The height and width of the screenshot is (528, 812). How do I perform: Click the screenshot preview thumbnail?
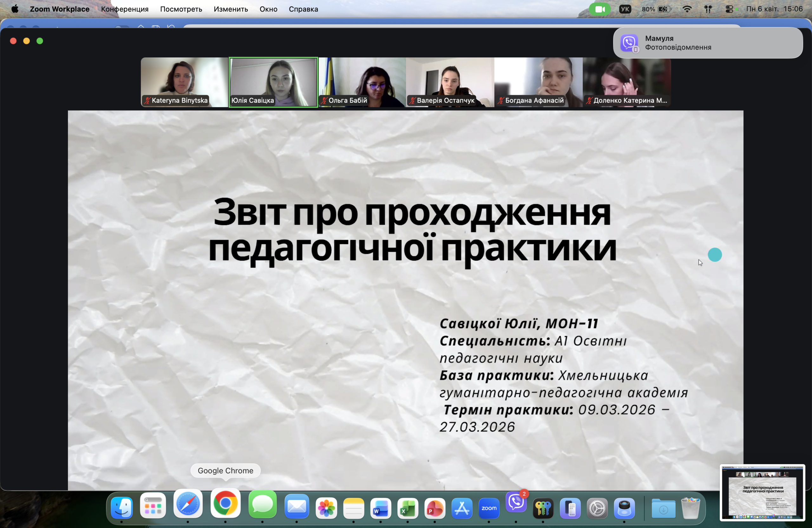click(762, 492)
